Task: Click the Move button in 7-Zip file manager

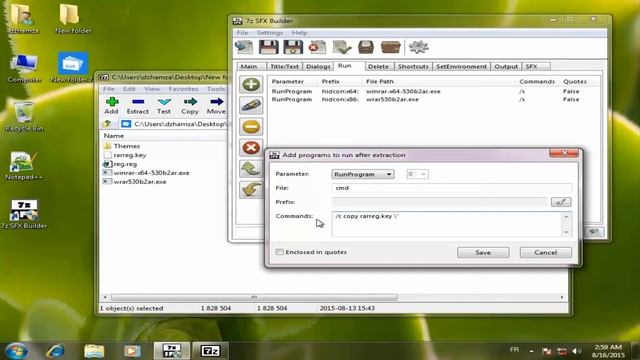Action: [x=216, y=106]
